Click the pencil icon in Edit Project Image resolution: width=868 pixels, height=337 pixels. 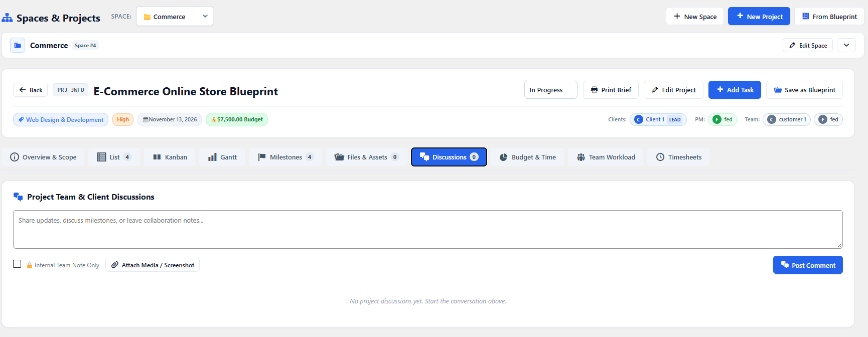(655, 90)
